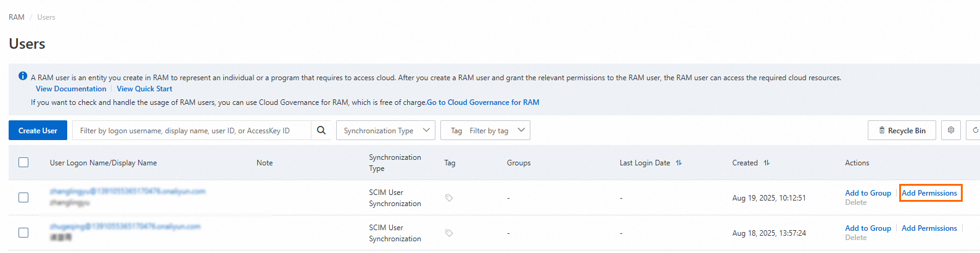Open the View Documentation link

point(71,89)
